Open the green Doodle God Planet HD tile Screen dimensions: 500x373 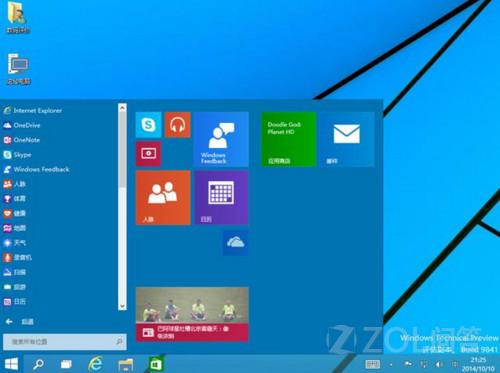point(289,139)
